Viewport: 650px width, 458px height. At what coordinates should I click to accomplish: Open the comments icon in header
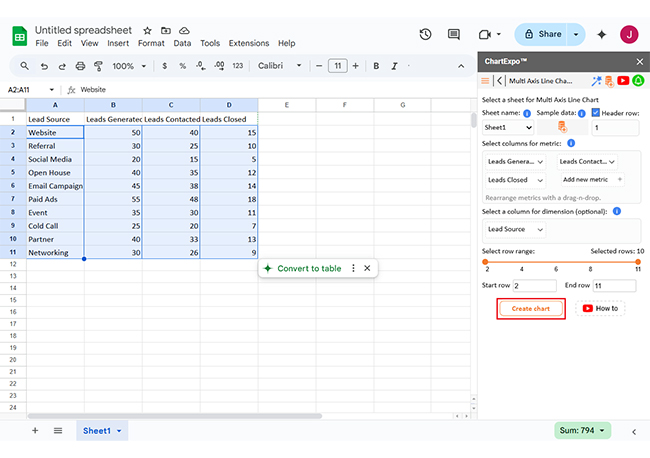[454, 34]
